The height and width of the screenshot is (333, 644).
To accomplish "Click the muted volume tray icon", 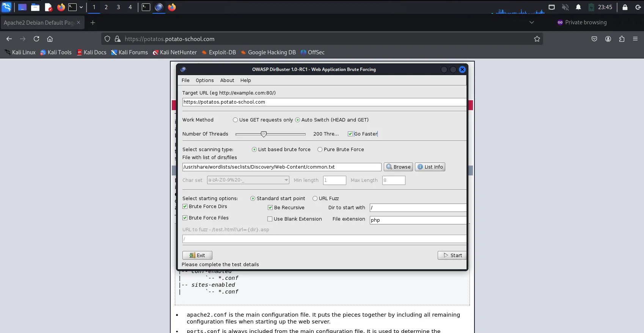I will [565, 7].
